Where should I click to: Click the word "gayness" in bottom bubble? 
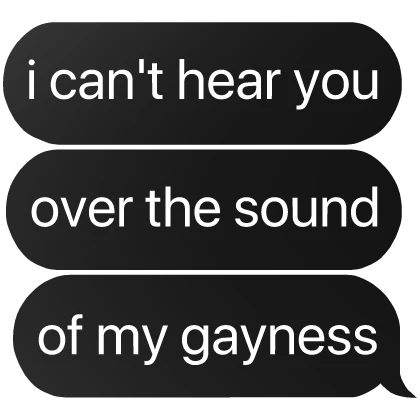[x=279, y=340]
